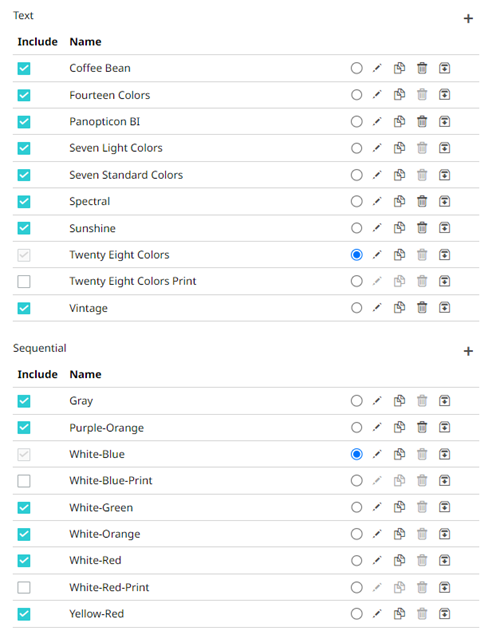Image resolution: width=504 pixels, height=635 pixels.
Task: Enable Include for White-Blue-Print
Action: click(x=24, y=481)
